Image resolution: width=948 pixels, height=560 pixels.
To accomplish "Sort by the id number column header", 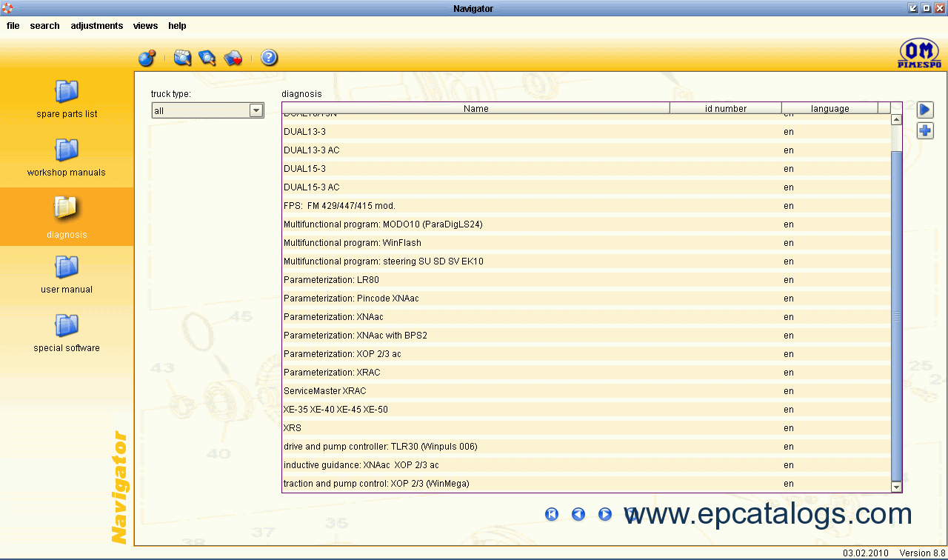I will 726,108.
